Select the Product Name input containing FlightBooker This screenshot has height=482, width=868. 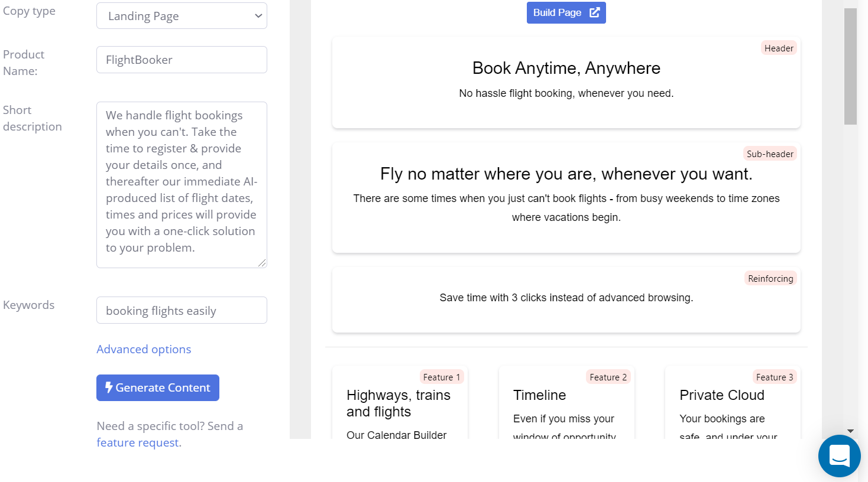(x=182, y=59)
